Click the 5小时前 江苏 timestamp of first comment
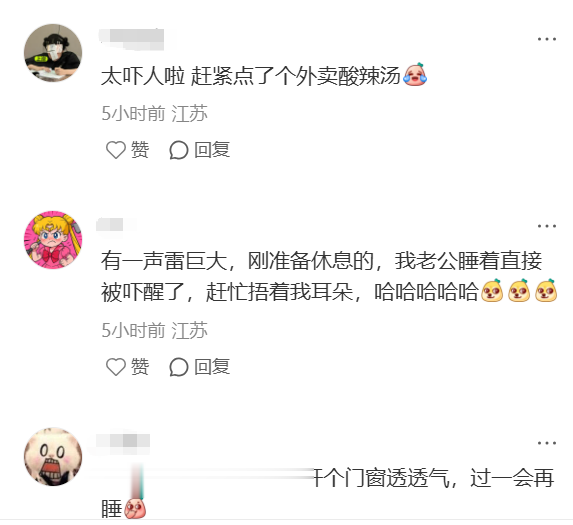 coord(155,113)
